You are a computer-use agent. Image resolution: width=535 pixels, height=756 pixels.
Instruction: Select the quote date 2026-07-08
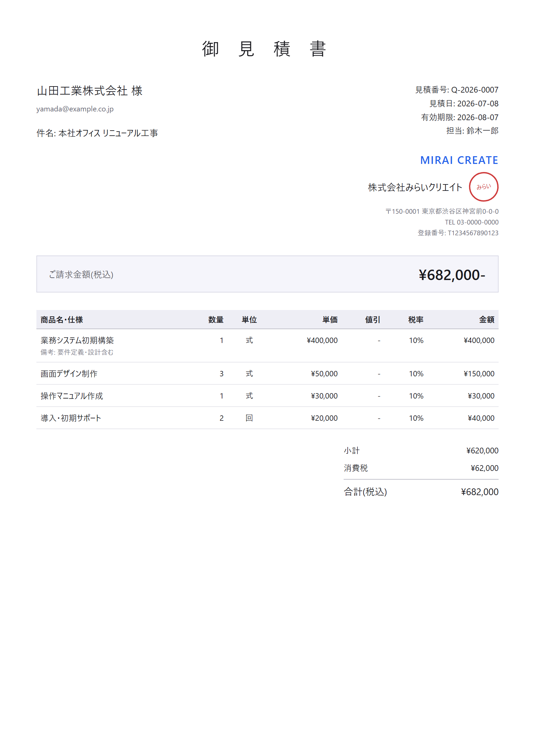point(478,104)
